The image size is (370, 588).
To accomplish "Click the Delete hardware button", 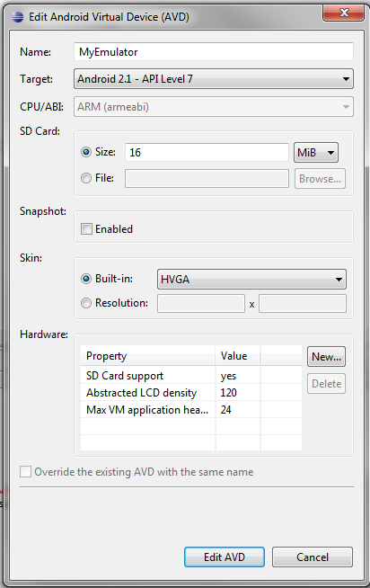I will [326, 384].
